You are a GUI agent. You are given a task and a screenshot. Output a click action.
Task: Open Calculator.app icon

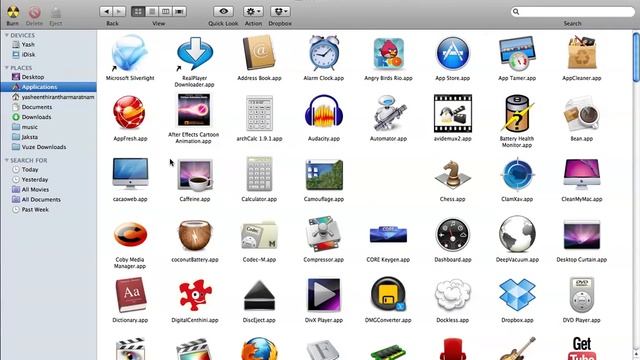click(x=259, y=173)
